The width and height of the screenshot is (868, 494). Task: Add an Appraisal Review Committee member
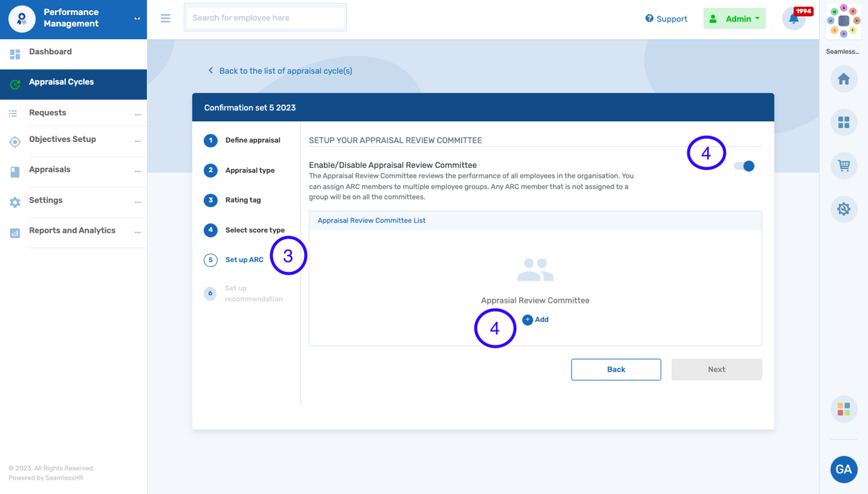536,320
